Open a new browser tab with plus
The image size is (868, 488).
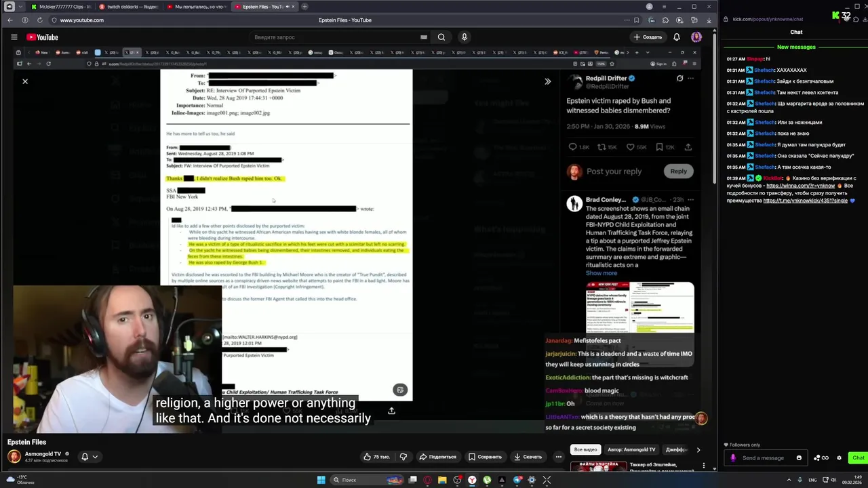[304, 7]
